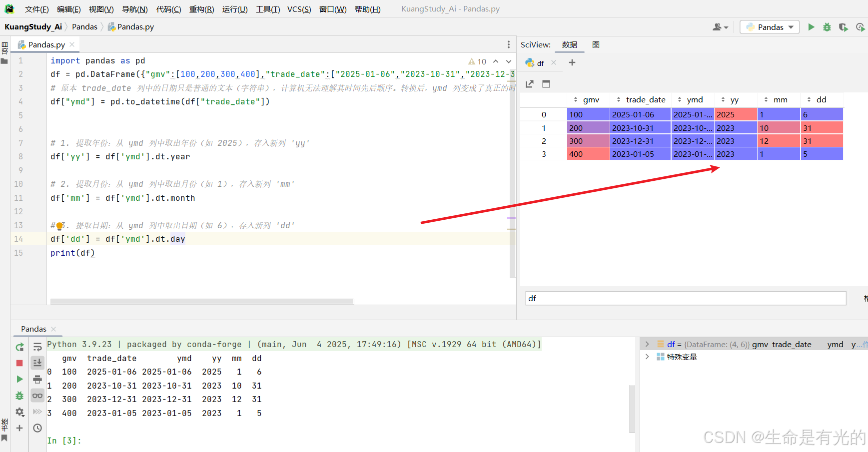Switch to SciView 图 tab

coord(596,44)
